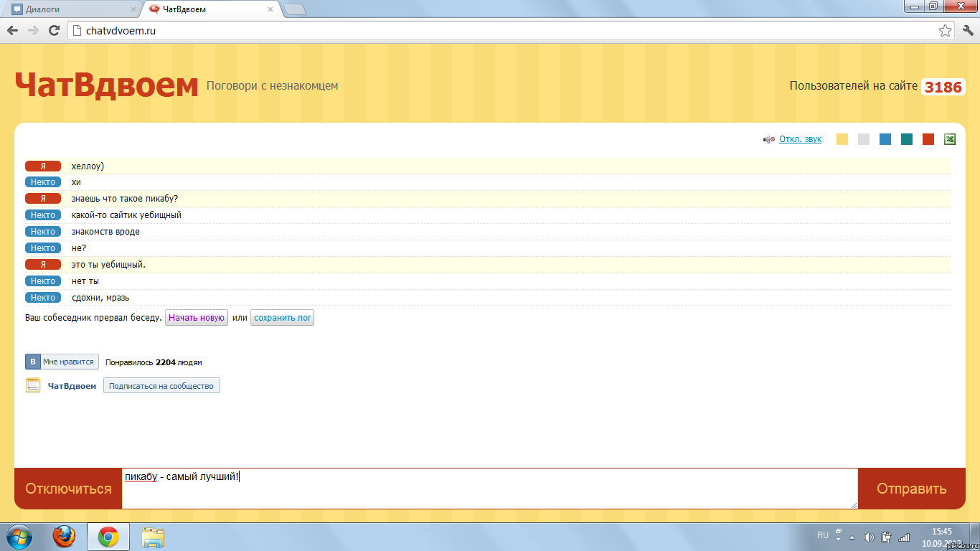Select the yellow theme color swatch
The image size is (980, 551).
pos(842,139)
